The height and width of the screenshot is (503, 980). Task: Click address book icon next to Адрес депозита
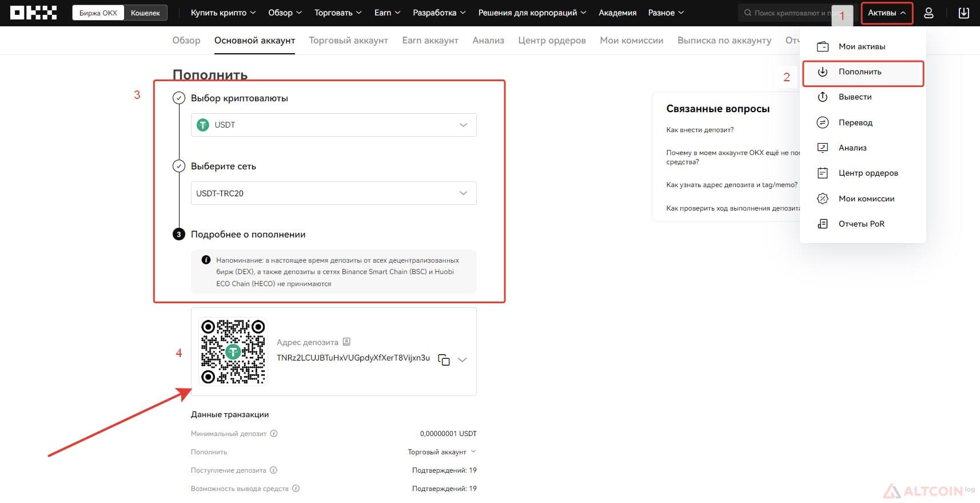(x=346, y=342)
